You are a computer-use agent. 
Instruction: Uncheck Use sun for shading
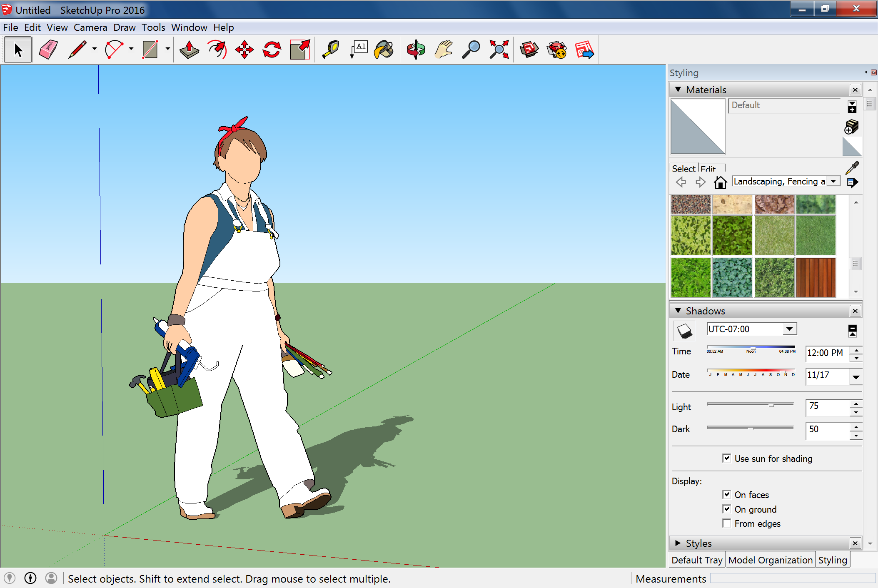(x=726, y=458)
